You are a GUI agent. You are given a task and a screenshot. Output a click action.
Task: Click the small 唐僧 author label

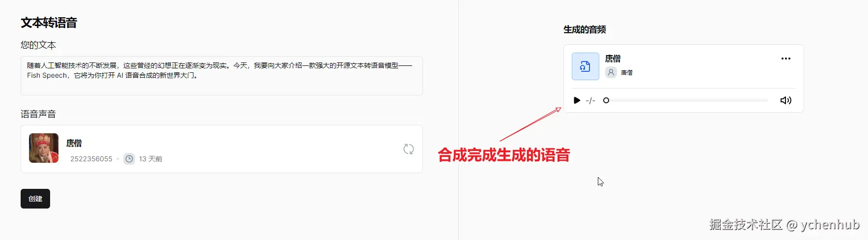[x=627, y=73]
